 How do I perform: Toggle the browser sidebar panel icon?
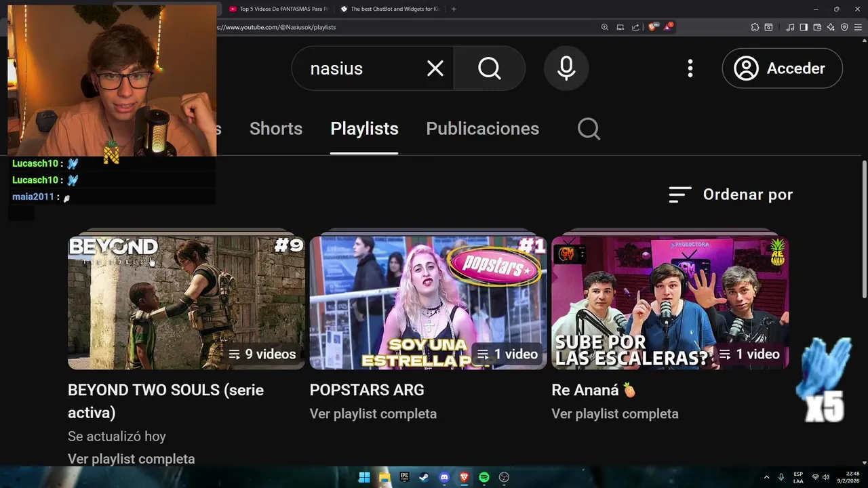tap(804, 27)
